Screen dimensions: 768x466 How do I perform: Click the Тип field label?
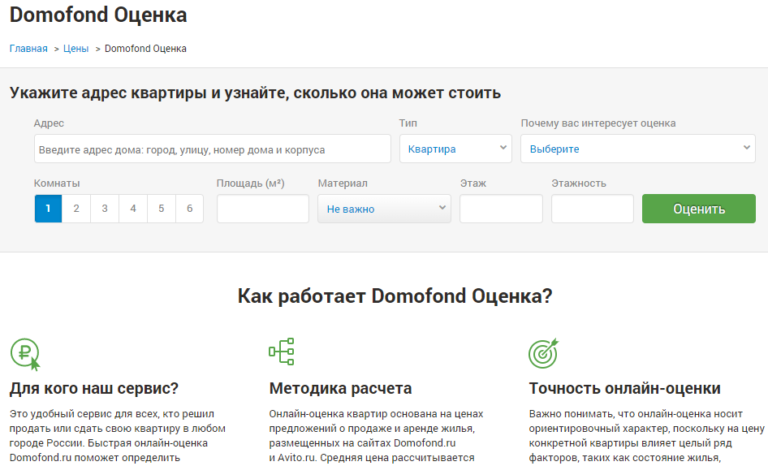pos(408,123)
